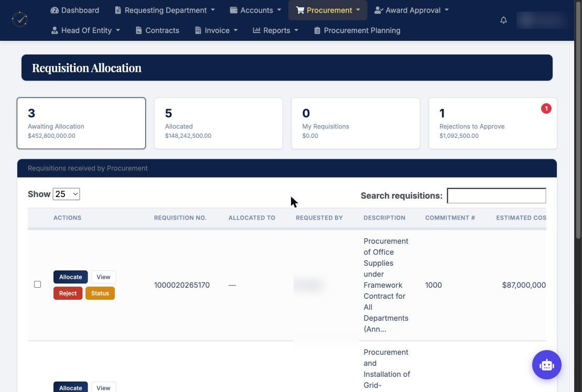Screen dimensions: 582x392
Task: Go to Dashboard page
Action: 75,10
